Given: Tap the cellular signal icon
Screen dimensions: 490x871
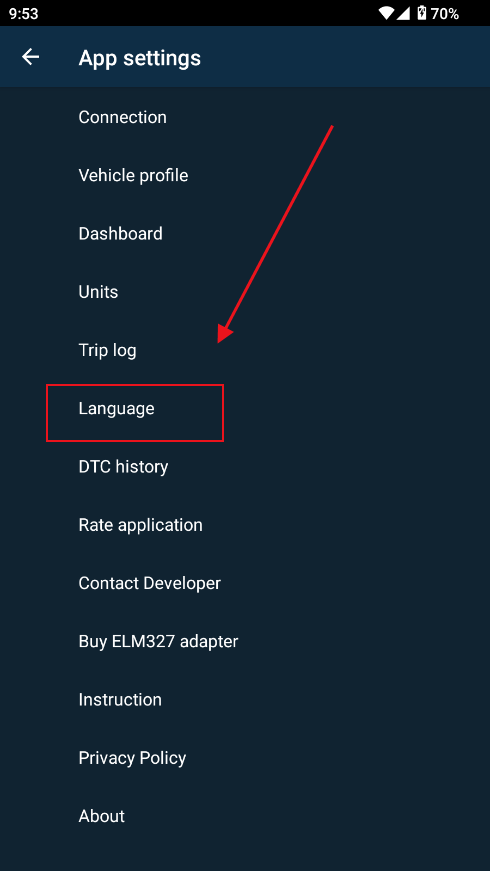Looking at the screenshot, I should click(403, 13).
